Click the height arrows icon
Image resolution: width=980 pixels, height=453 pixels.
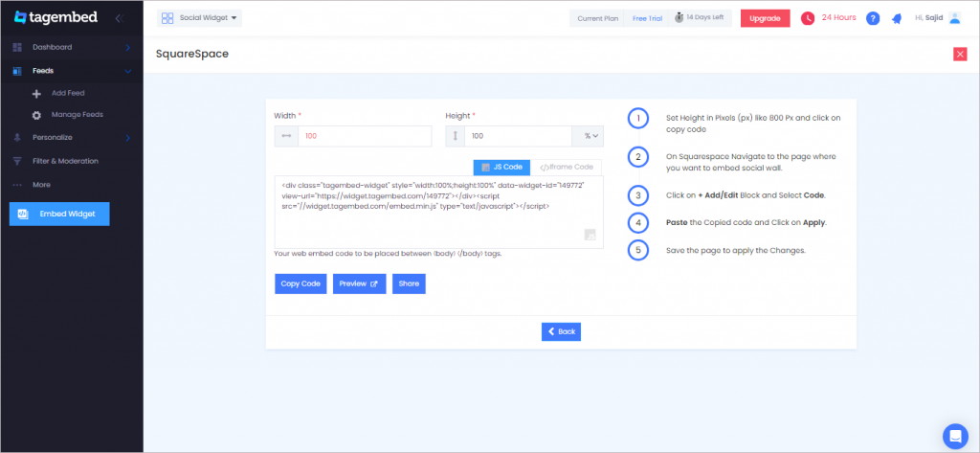point(455,136)
